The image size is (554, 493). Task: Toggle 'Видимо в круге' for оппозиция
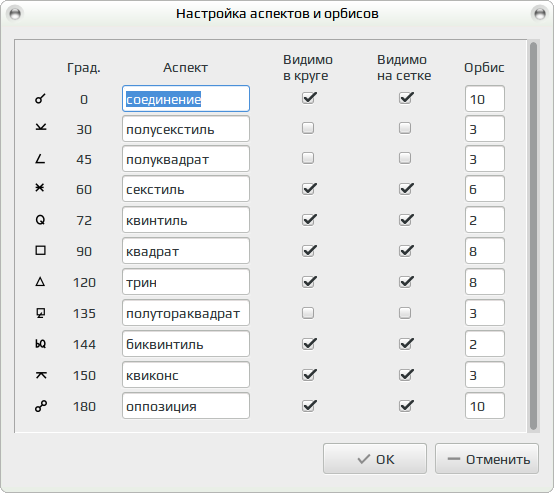pyautogui.click(x=308, y=406)
